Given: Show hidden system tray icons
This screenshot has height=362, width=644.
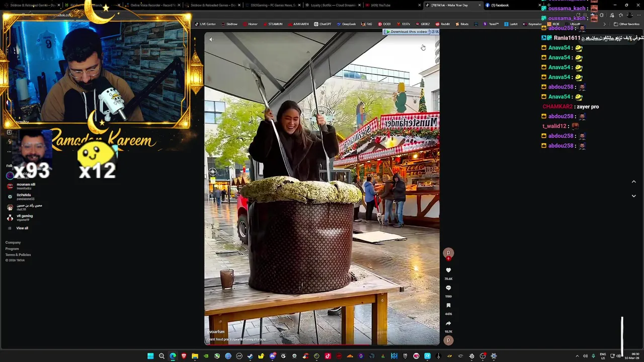Looking at the screenshot, I should point(577,356).
